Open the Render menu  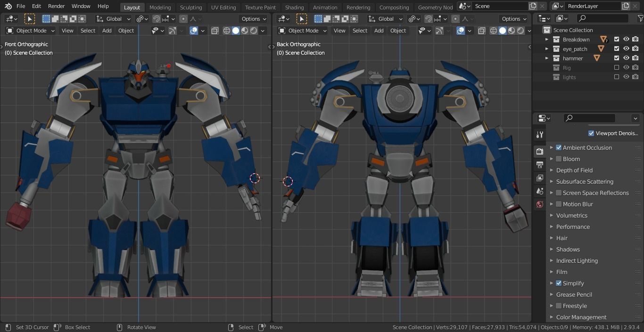[56, 6]
